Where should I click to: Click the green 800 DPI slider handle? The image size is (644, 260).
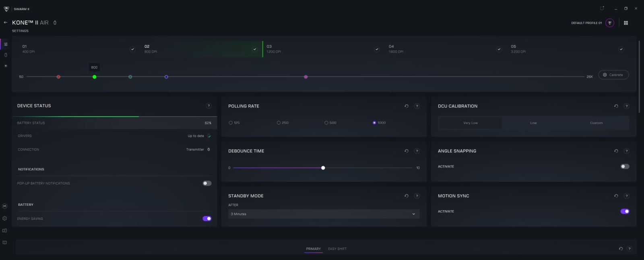tap(94, 77)
